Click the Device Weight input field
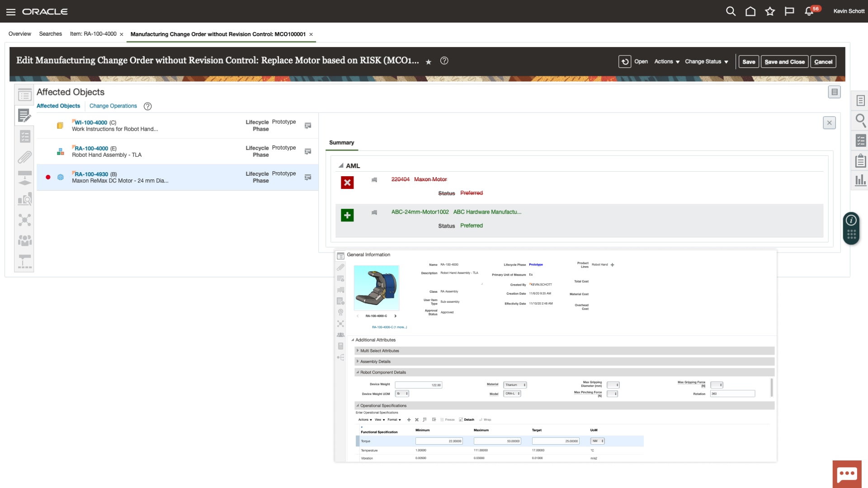868x488 pixels. coord(418,385)
